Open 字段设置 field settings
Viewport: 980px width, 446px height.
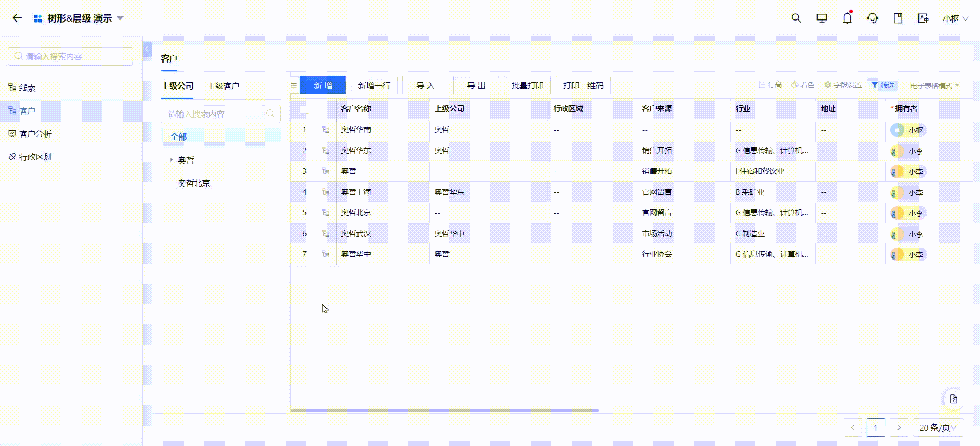coord(843,85)
